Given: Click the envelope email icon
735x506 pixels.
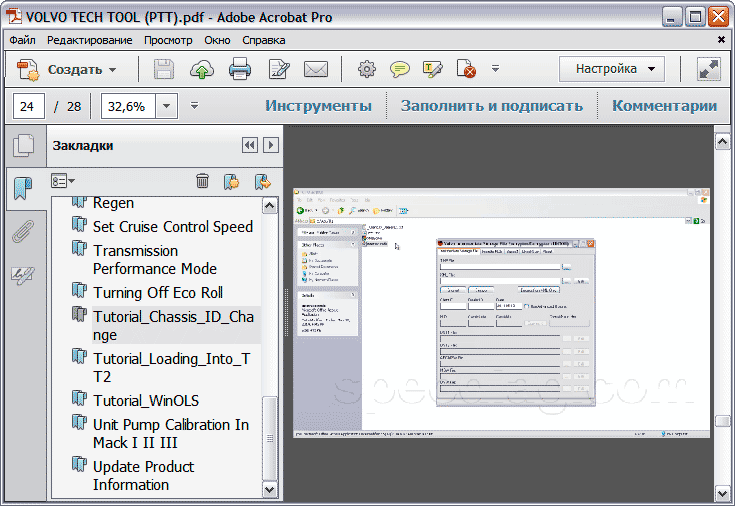Looking at the screenshot, I should click(x=316, y=69).
